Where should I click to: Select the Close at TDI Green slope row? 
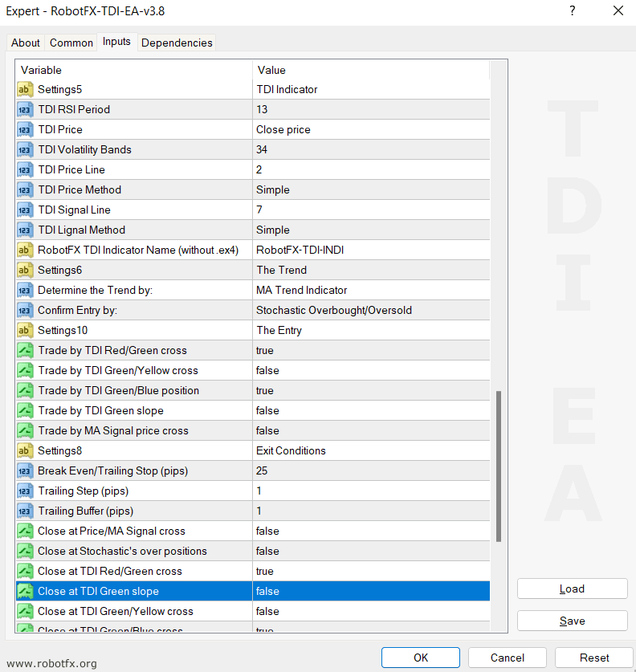[253, 591]
